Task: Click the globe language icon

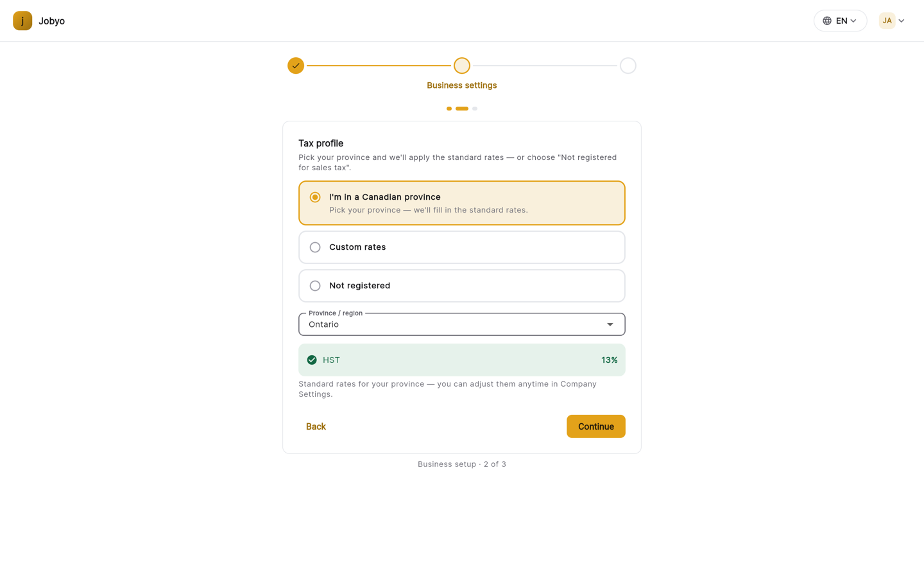Action: pos(827,21)
